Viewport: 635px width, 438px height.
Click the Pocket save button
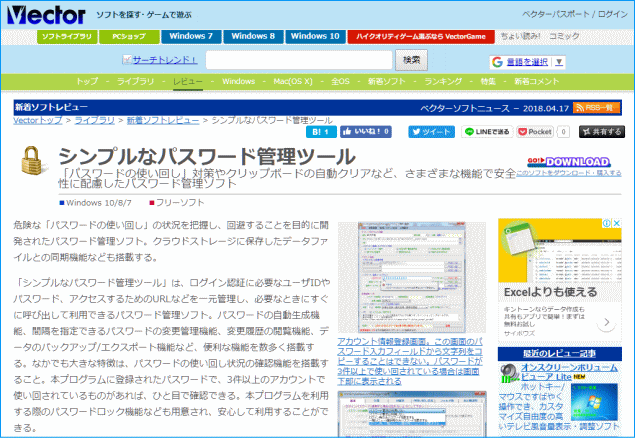[535, 132]
